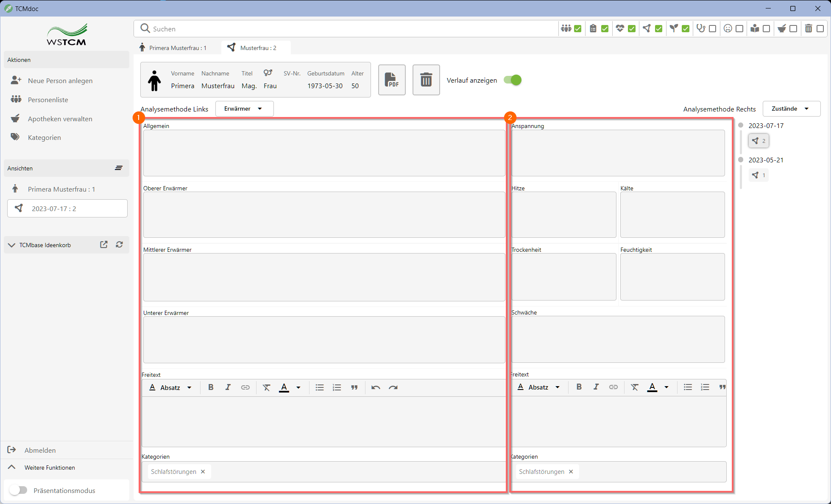Enable the Präsentationsmodus switch
Image resolution: width=831 pixels, height=504 pixels.
[19, 490]
